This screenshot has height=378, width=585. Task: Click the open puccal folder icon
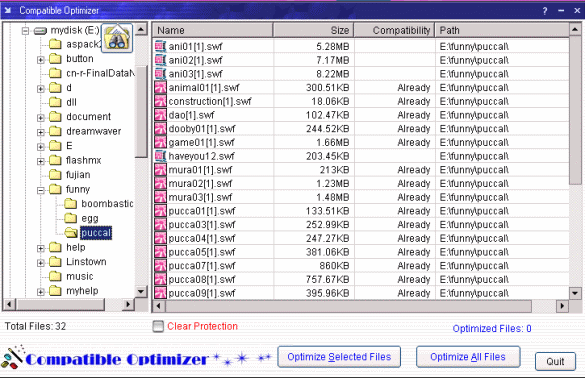pos(71,232)
